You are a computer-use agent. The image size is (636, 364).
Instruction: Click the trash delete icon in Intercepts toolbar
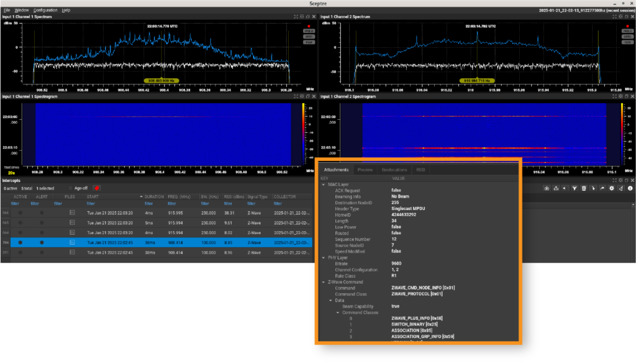click(x=584, y=188)
